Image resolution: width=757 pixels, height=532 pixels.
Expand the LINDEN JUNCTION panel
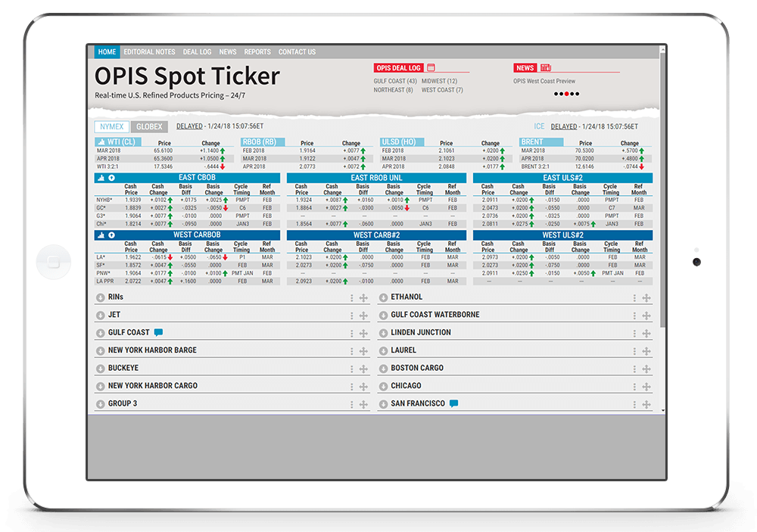coord(383,332)
